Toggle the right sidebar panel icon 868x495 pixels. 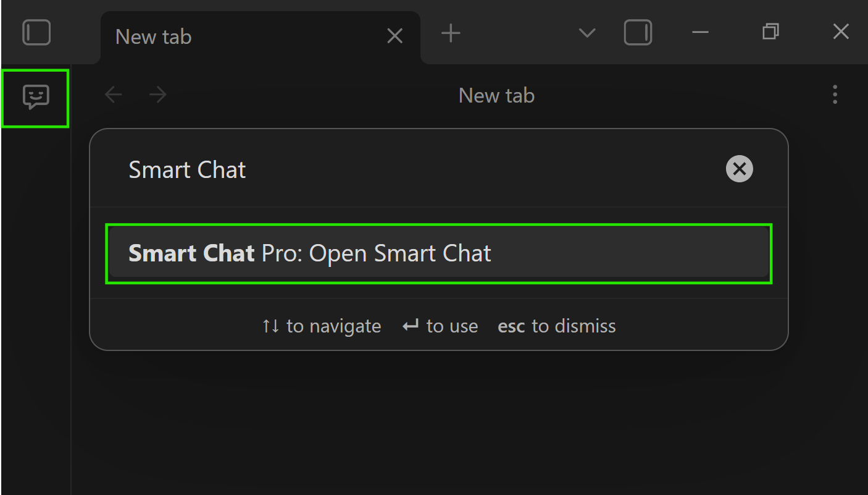click(638, 33)
